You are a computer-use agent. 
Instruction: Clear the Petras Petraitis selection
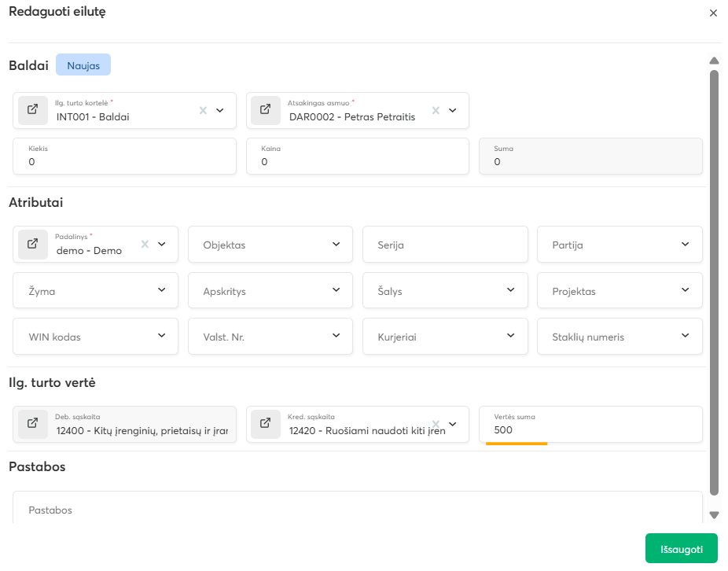pos(436,111)
